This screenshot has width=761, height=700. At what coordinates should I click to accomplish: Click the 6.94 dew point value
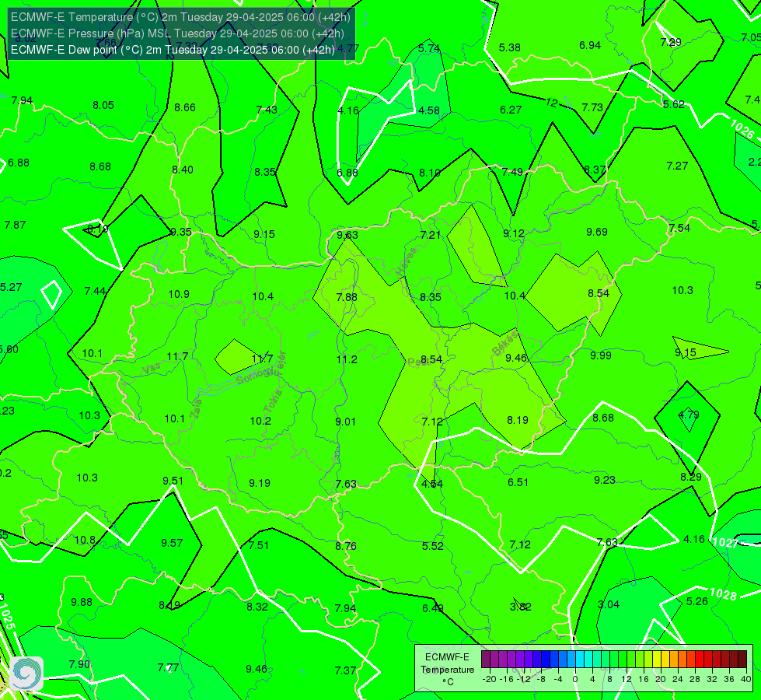pos(590,46)
